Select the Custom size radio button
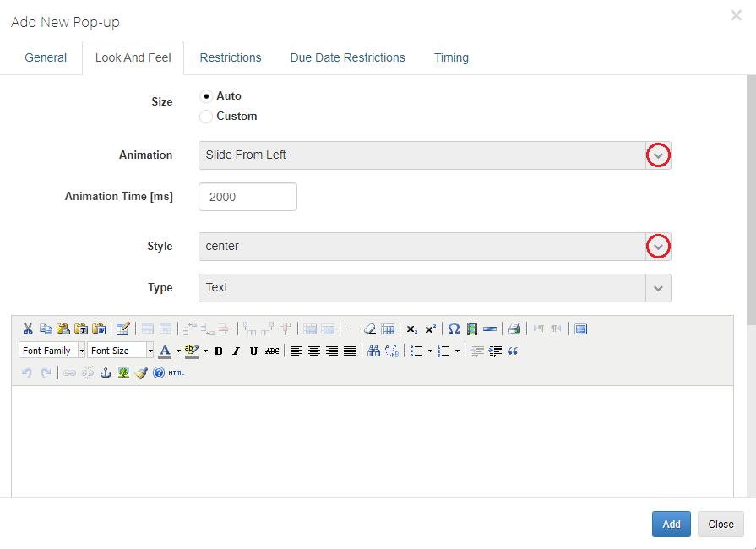This screenshot has width=756, height=549. pyautogui.click(x=206, y=117)
